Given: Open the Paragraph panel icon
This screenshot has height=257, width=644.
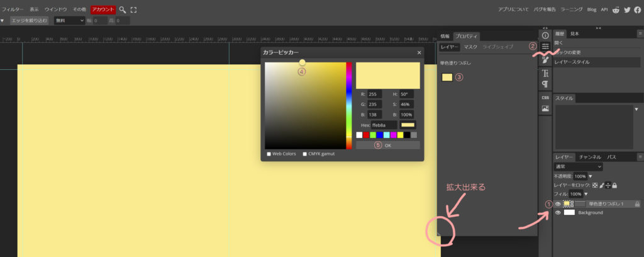Looking at the screenshot, I should [x=545, y=84].
